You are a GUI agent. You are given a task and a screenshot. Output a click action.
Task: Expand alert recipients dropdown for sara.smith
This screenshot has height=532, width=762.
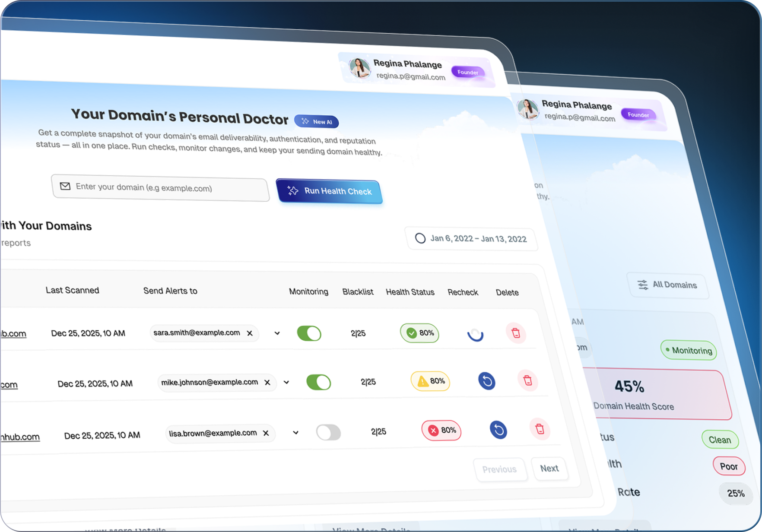tap(277, 333)
